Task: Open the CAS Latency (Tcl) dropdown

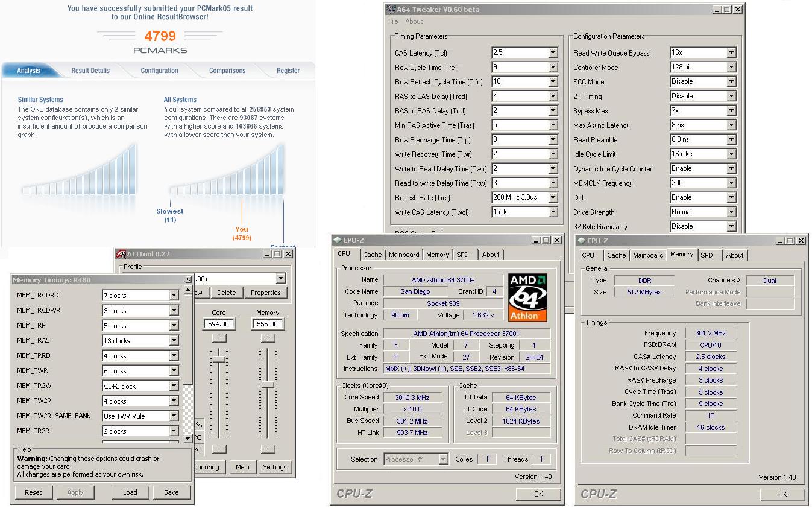Action: click(x=553, y=52)
